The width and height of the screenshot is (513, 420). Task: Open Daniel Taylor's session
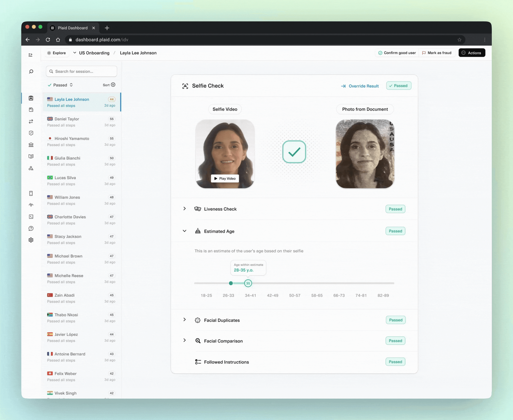click(81, 122)
